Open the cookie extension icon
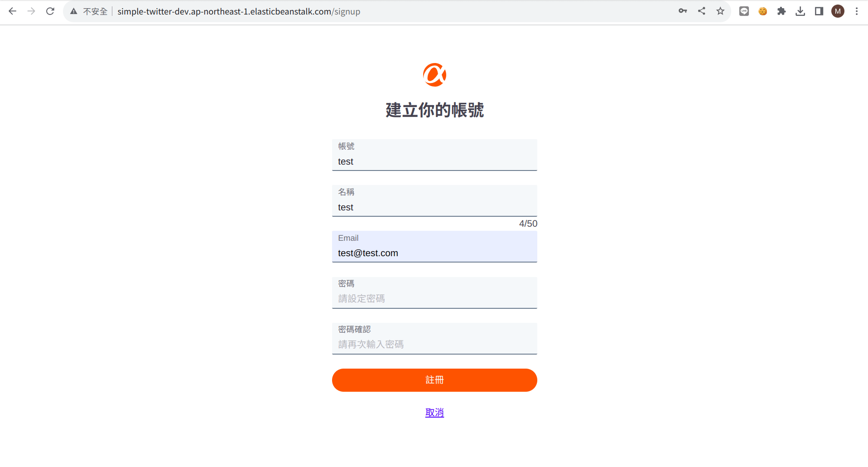Viewport: 868px width, 467px height. 763,11
